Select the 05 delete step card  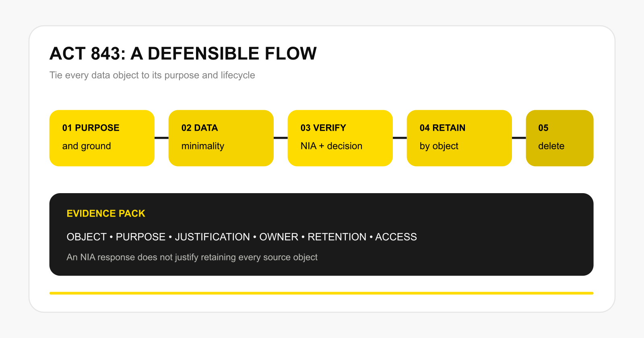coord(559,138)
